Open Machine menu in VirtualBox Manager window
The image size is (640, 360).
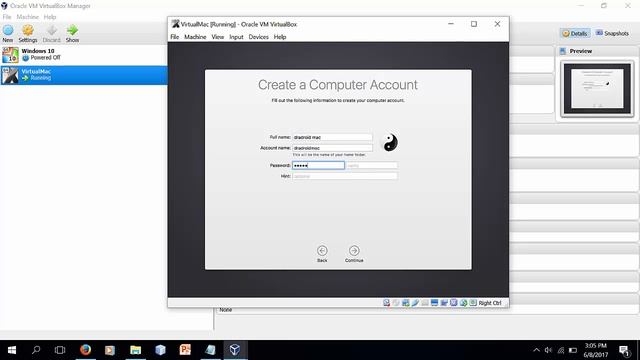click(27, 17)
